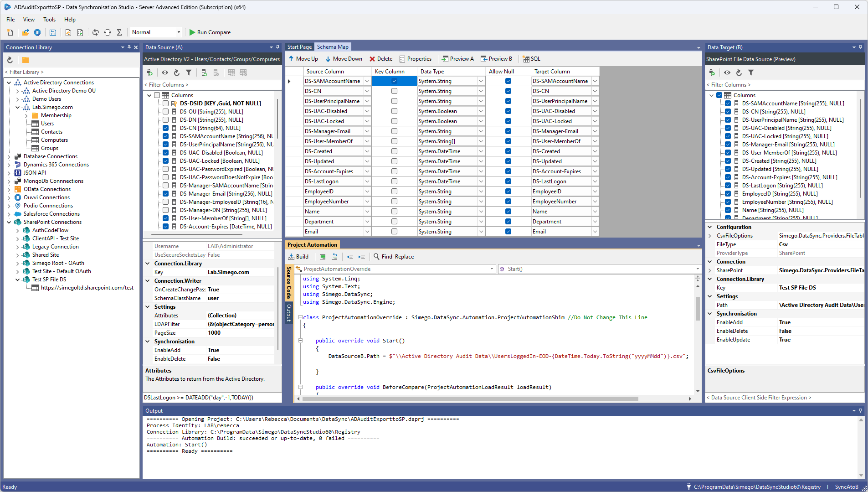The image size is (868, 492).
Task: Click the refresh icon in Data Source (A) toolbar
Action: pyautogui.click(x=177, y=73)
